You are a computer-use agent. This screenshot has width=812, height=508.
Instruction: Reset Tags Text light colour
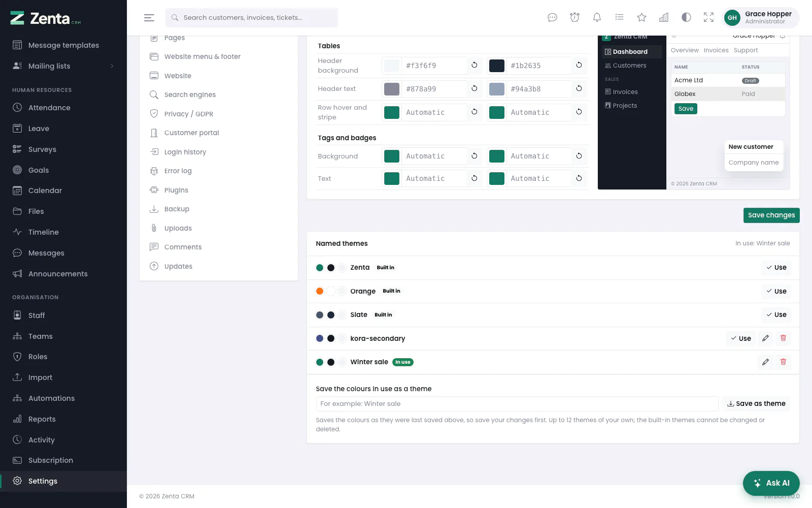(x=475, y=178)
